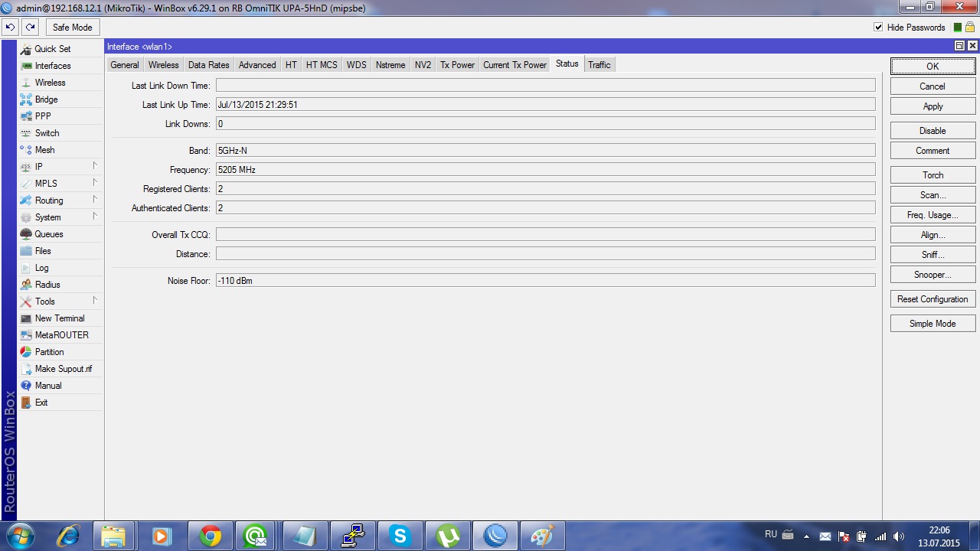Open Queues in the sidebar
This screenshot has width=980, height=551.
[x=49, y=234]
